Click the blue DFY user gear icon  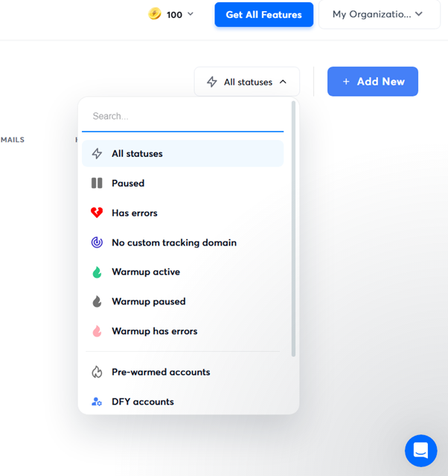(97, 402)
